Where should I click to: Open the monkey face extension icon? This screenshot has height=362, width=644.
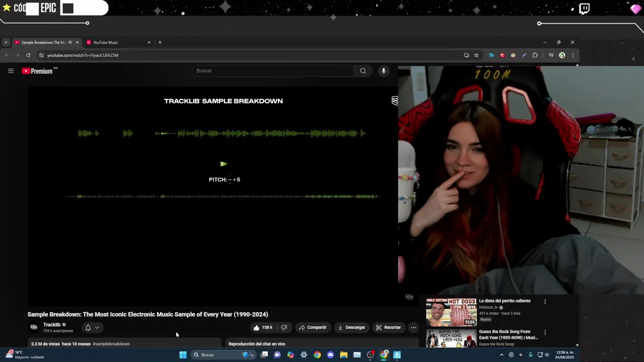(x=513, y=55)
